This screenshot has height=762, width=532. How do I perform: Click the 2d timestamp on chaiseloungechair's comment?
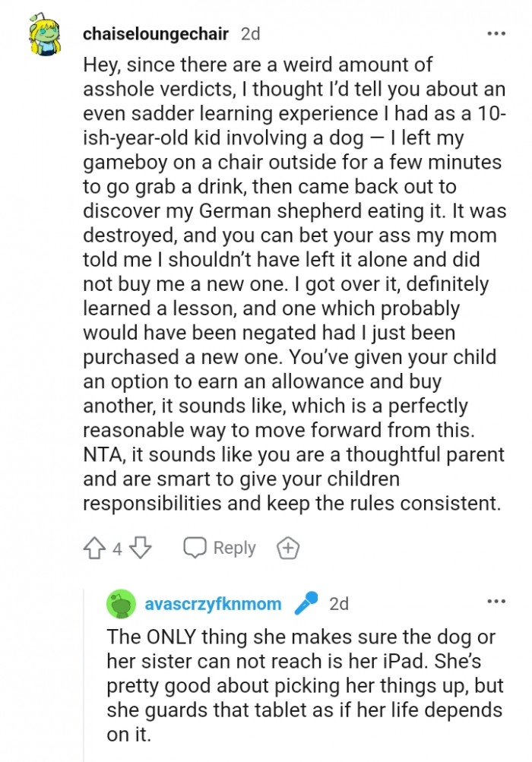[249, 33]
